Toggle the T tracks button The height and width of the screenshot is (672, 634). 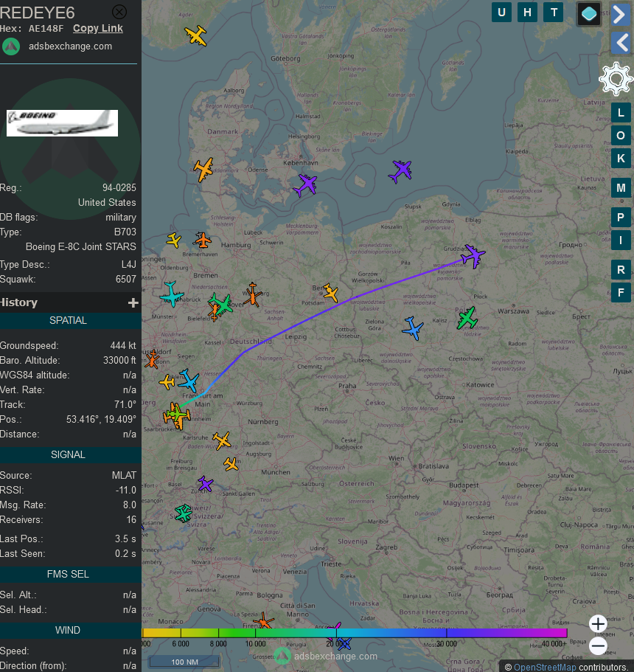554,13
